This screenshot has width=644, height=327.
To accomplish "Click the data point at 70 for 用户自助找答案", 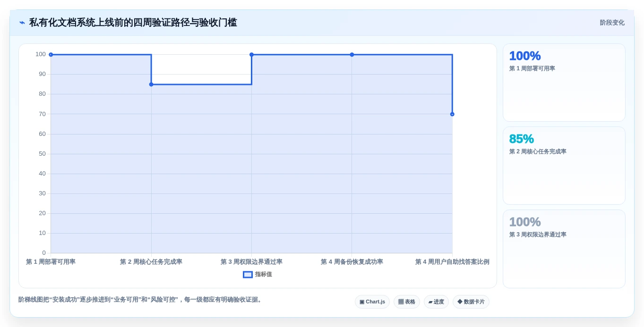I will pyautogui.click(x=452, y=114).
